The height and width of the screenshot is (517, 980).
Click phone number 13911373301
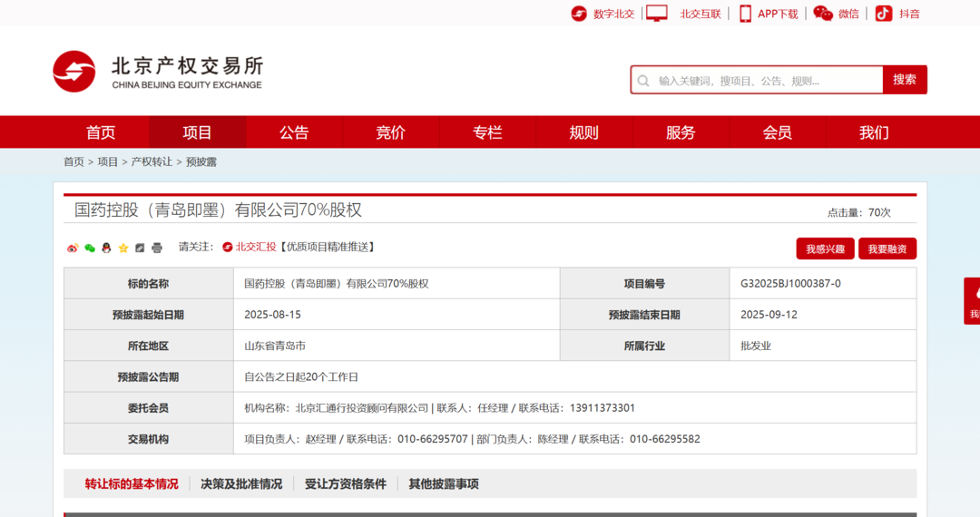602,408
